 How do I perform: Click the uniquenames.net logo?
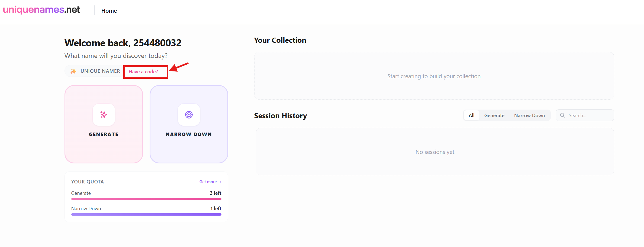pyautogui.click(x=41, y=10)
